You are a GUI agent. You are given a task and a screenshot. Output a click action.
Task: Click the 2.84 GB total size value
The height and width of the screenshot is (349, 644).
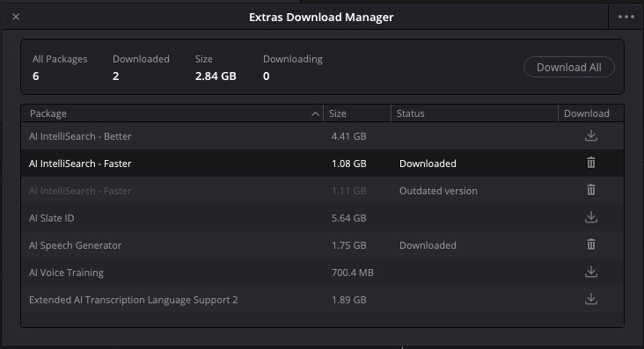pos(216,76)
